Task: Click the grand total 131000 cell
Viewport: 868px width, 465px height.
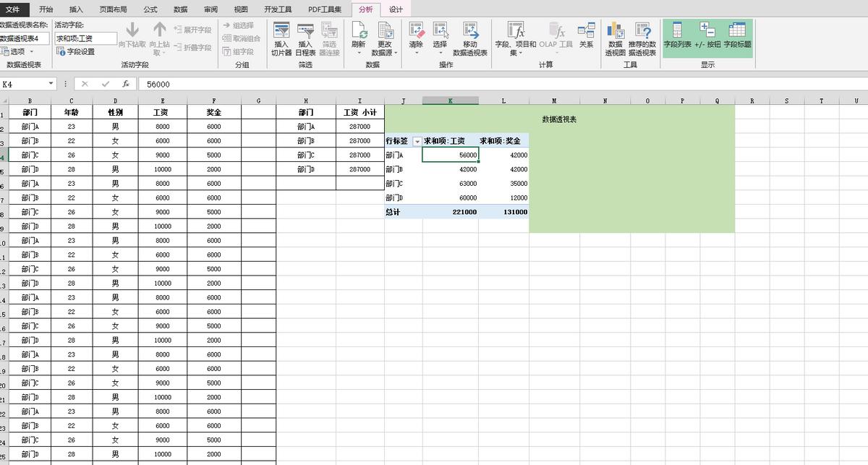Action: pos(503,213)
